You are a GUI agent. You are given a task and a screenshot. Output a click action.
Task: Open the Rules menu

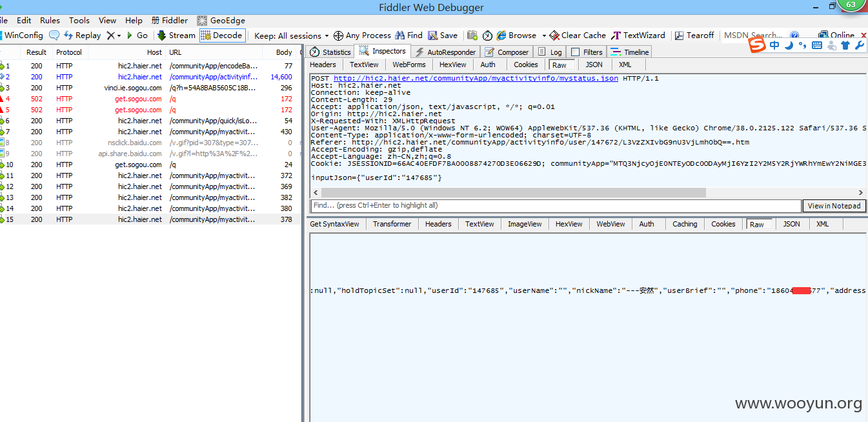pyautogui.click(x=50, y=21)
